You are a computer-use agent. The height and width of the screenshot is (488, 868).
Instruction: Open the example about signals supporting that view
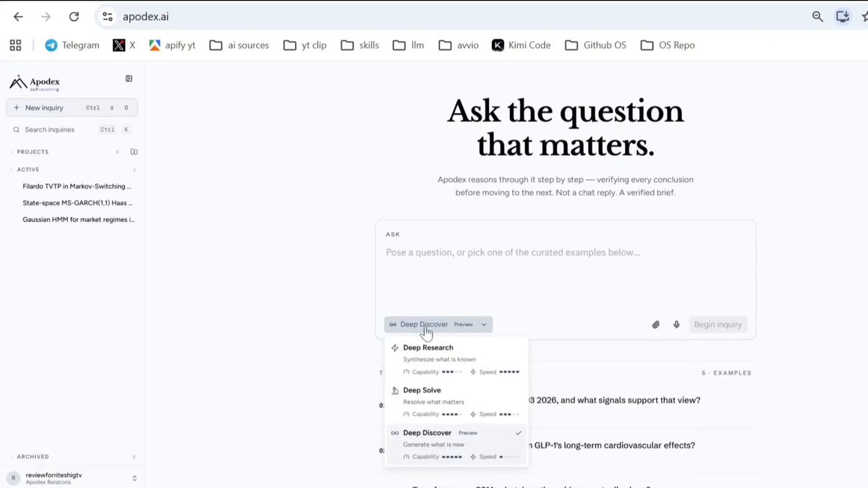coord(615,400)
